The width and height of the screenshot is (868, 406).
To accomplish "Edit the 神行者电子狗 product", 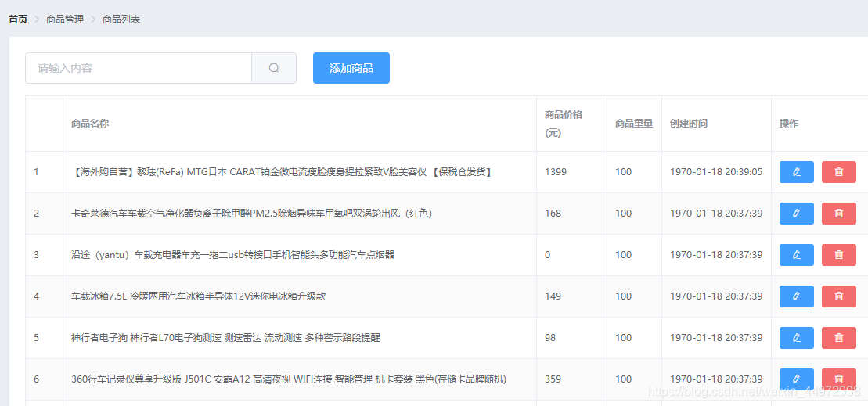I will point(797,338).
